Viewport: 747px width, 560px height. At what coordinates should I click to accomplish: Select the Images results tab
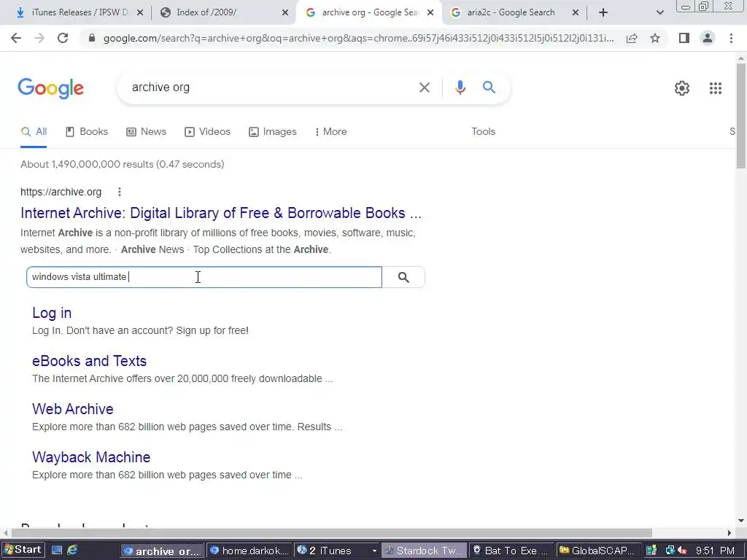(273, 132)
